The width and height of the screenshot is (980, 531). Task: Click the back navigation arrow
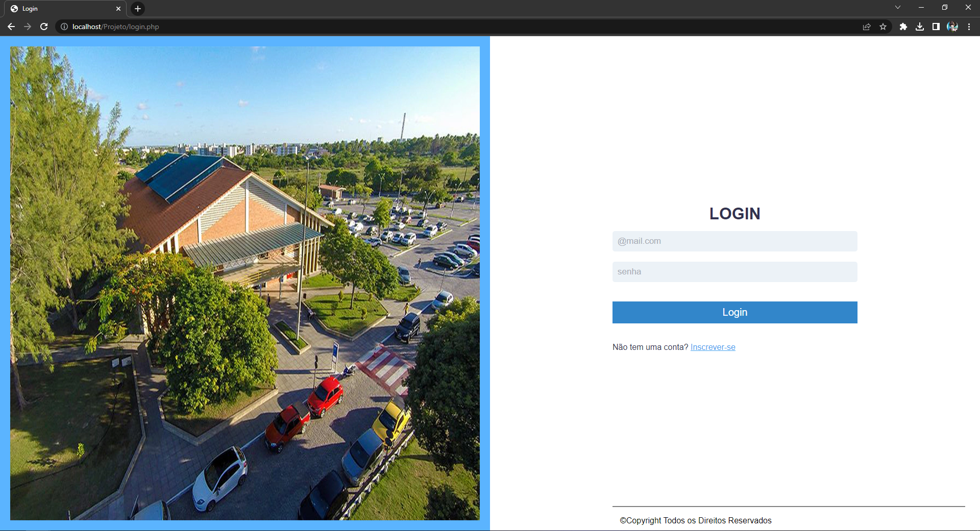pos(11,27)
